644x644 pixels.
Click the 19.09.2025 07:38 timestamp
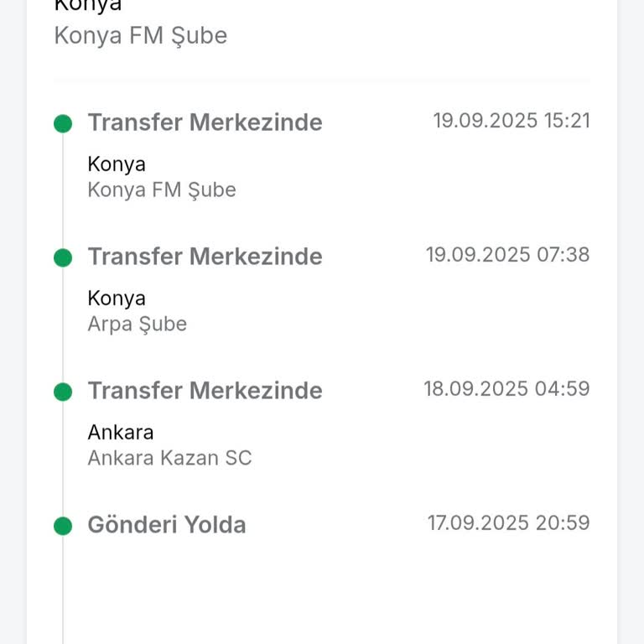coord(508,255)
